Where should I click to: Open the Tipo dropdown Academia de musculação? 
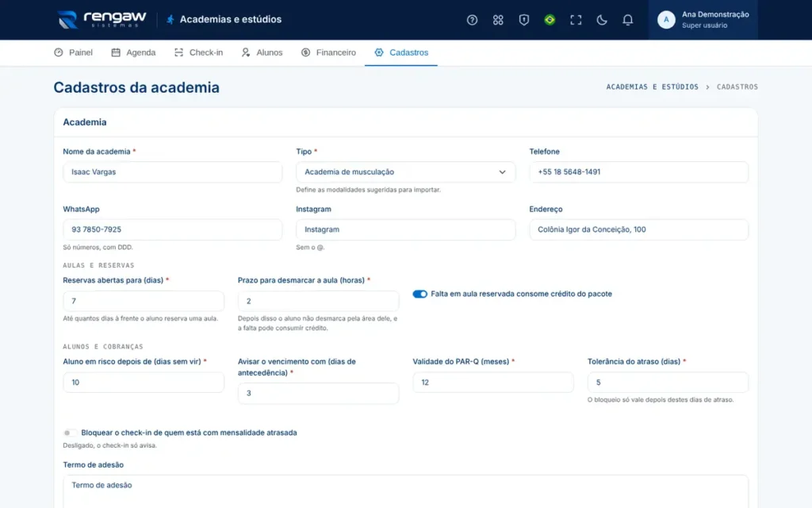(x=405, y=172)
